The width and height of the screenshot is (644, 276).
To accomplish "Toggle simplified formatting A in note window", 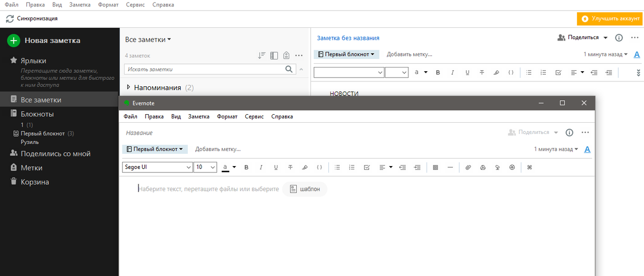I will 587,150.
